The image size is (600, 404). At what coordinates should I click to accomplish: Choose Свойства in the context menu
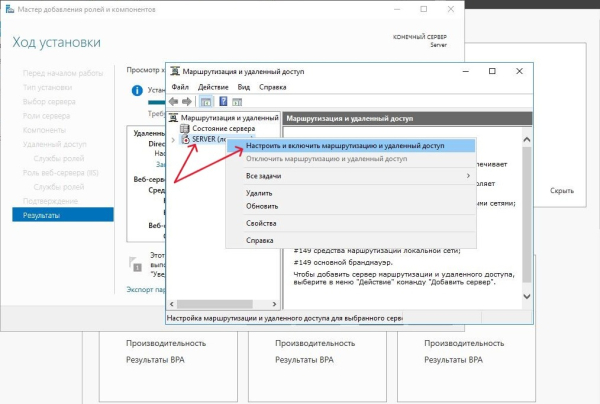[x=351, y=223]
